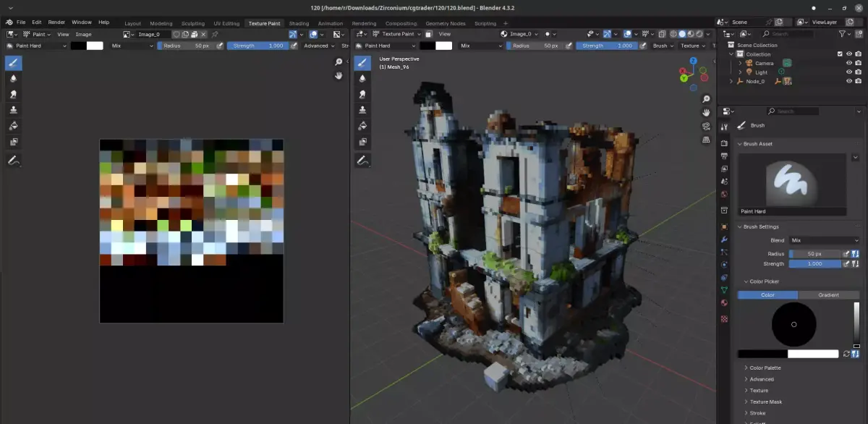
Task: Select the Smear tool in the 3D viewport toolbar
Action: (x=362, y=95)
